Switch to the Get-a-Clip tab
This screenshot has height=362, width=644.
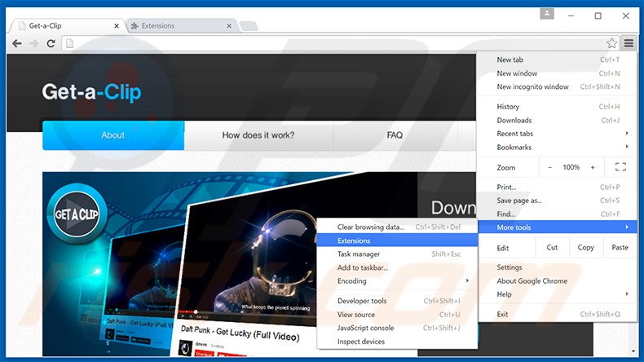66,26
